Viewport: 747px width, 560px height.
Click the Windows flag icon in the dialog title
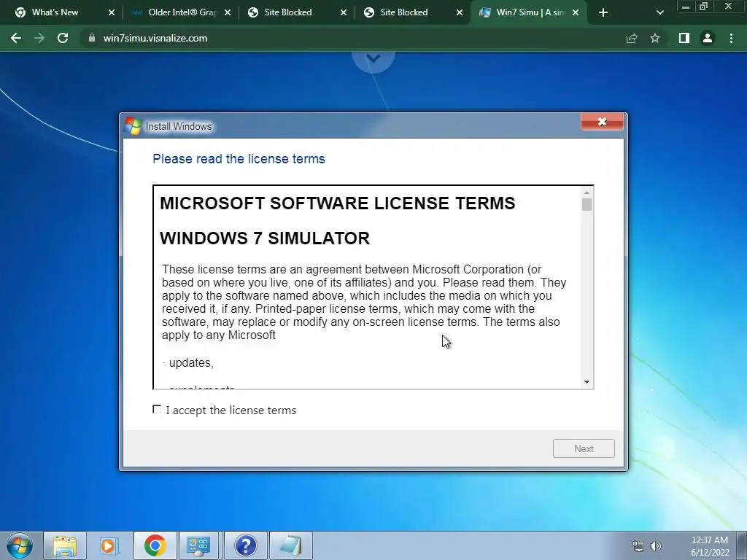tap(133, 125)
